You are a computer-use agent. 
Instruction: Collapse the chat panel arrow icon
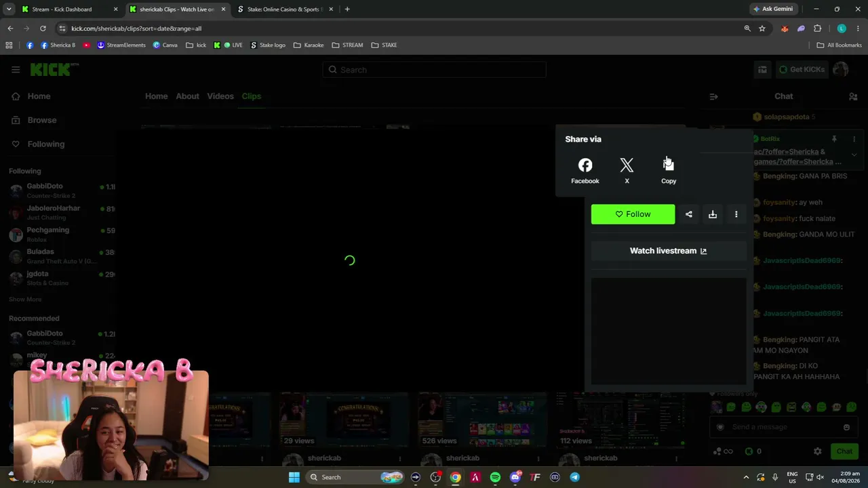pyautogui.click(x=713, y=97)
